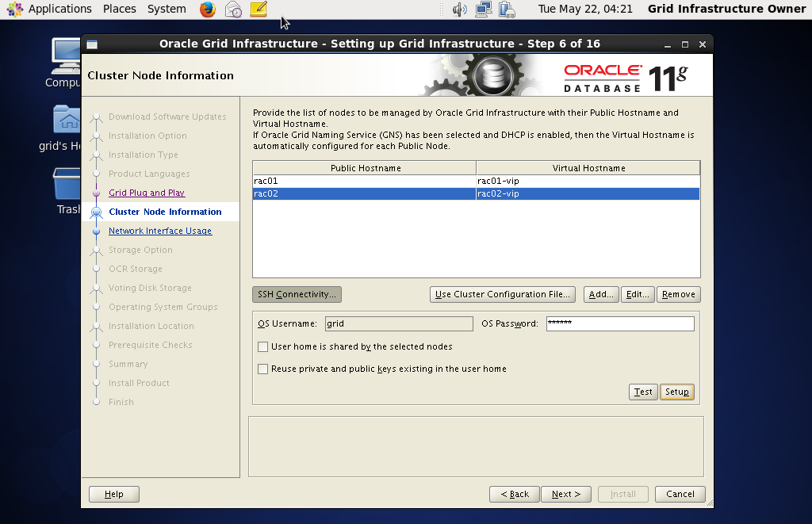
Task: Click Next to continue the installation
Action: (x=565, y=494)
